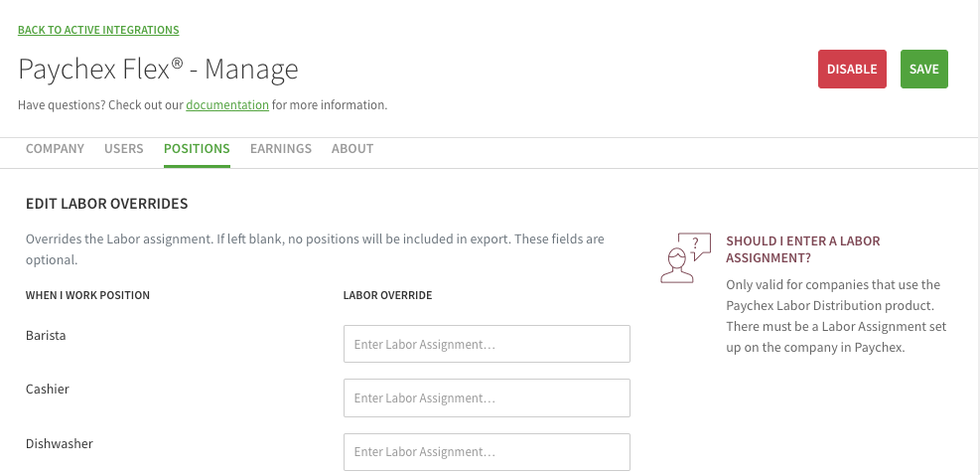Open the About tab
This screenshot has height=475, width=980.
point(352,149)
